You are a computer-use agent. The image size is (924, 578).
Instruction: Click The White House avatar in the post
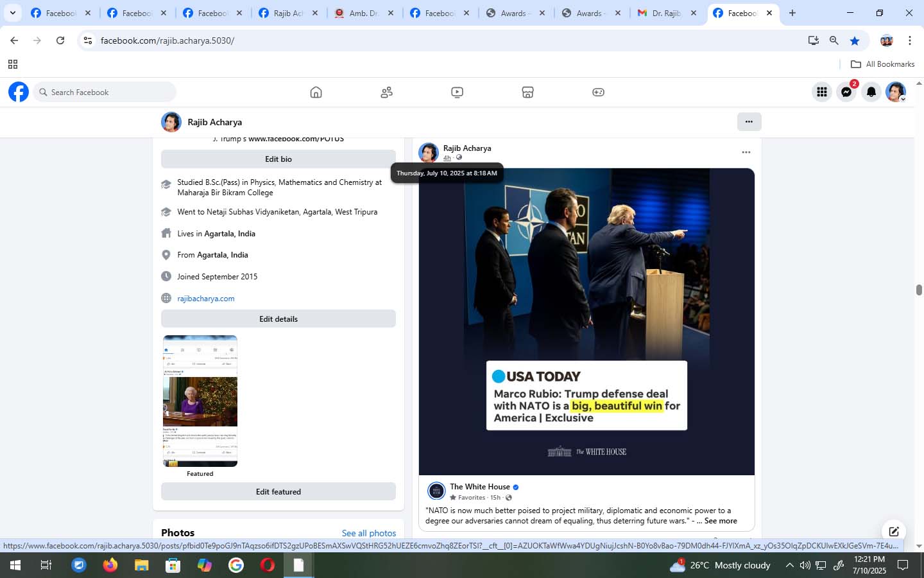(436, 491)
